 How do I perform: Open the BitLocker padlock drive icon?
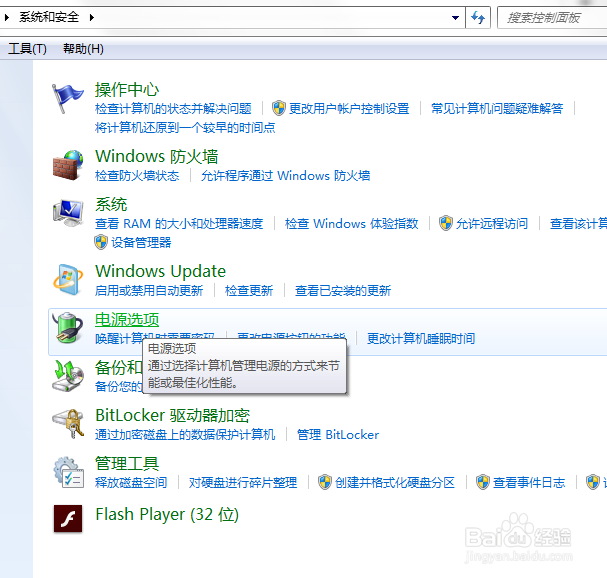point(68,424)
